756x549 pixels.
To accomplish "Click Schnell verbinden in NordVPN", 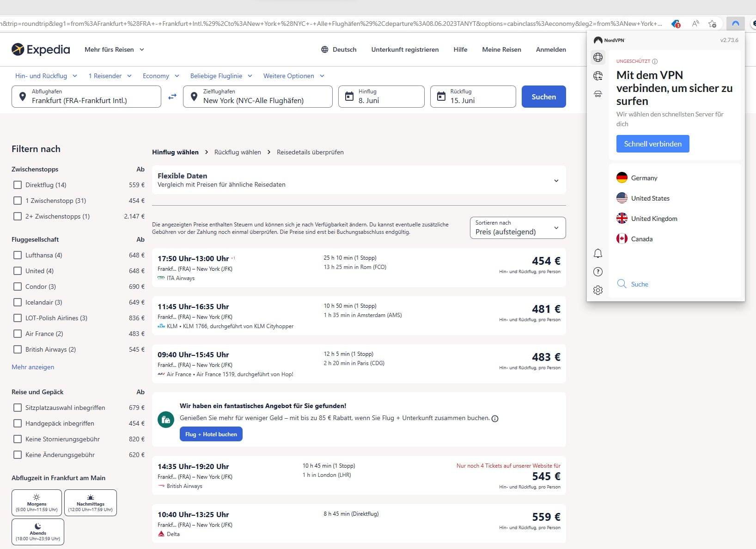I will pyautogui.click(x=652, y=144).
